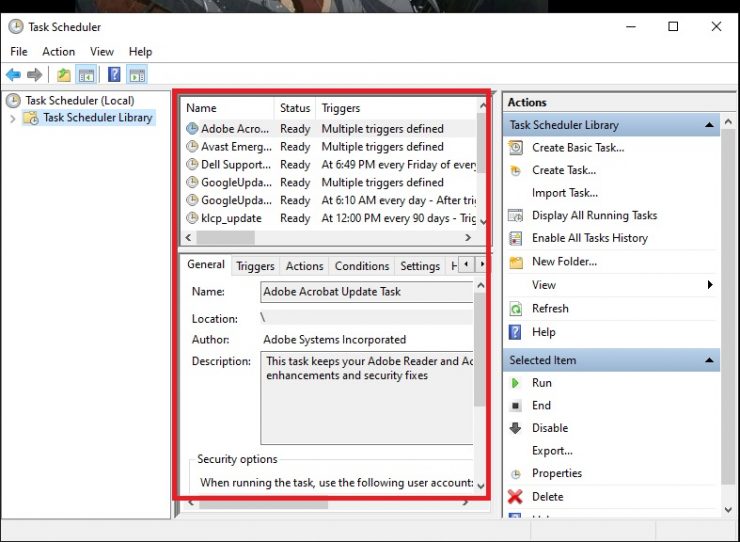Click the tab strip scroll-right arrow
The width and height of the screenshot is (740, 542).
pyautogui.click(x=481, y=264)
